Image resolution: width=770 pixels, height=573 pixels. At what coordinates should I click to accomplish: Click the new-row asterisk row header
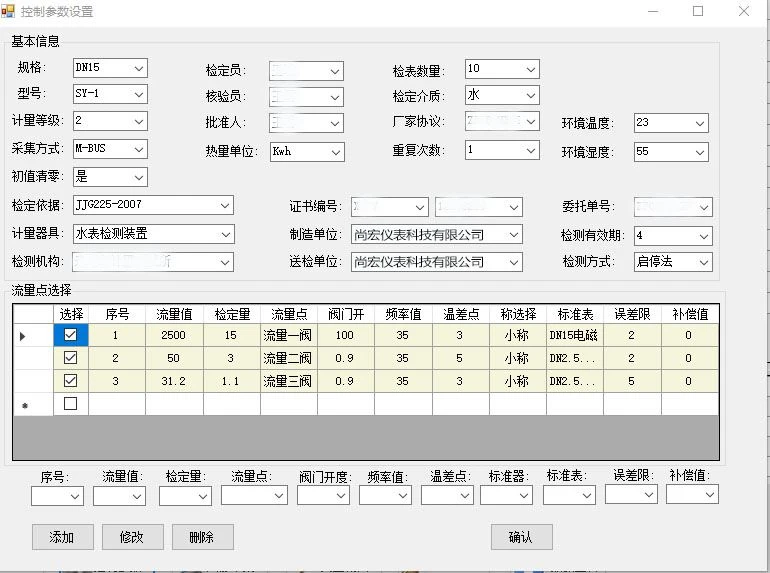(x=33, y=405)
